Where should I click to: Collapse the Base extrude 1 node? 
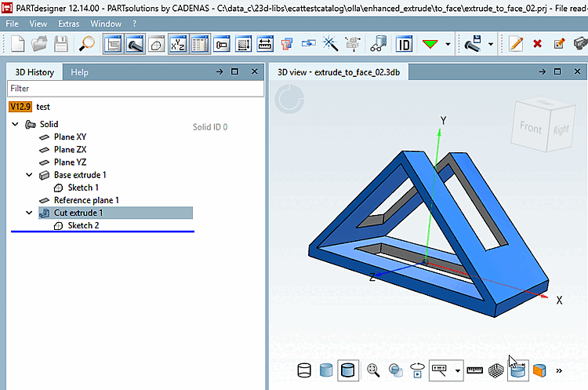29,175
